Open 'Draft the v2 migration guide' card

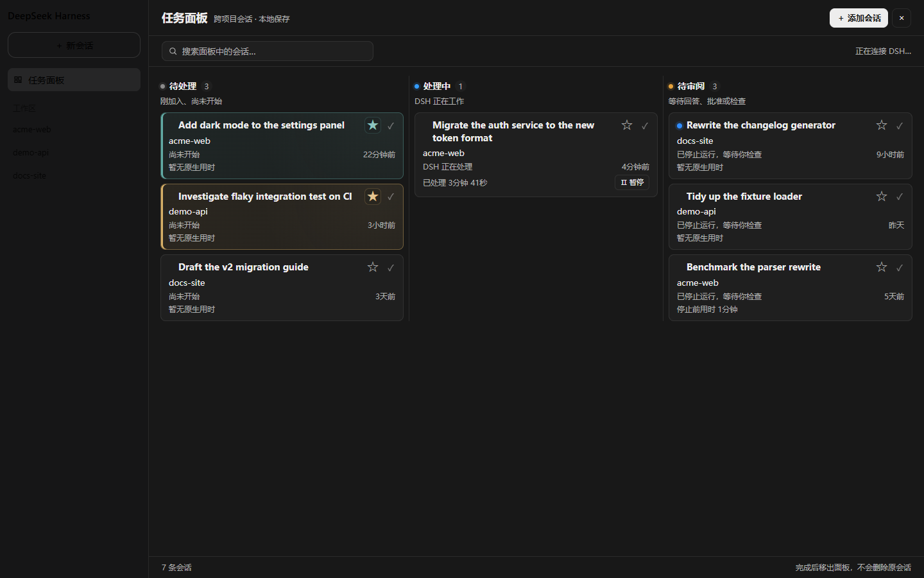pos(282,288)
